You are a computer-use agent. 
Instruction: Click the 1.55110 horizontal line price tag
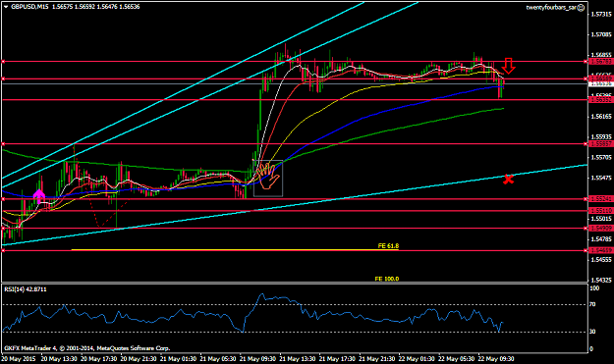pyautogui.click(x=600, y=211)
